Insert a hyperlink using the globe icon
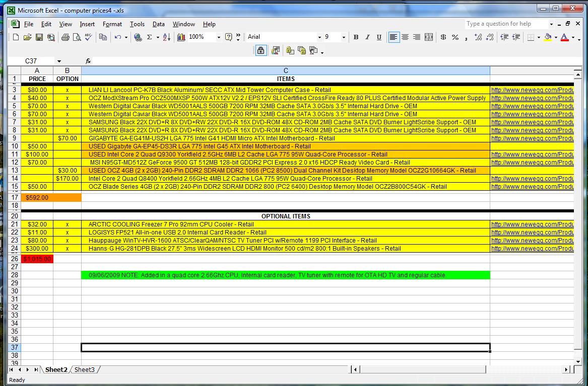This screenshot has height=386, width=588. point(138,37)
